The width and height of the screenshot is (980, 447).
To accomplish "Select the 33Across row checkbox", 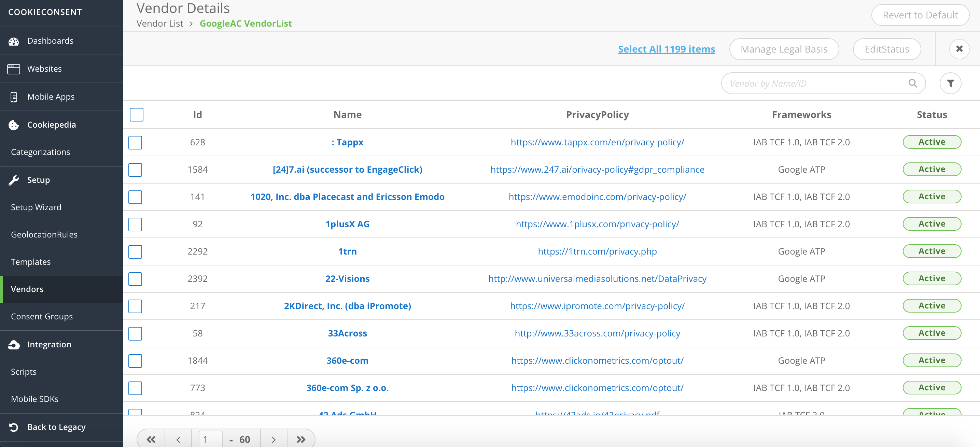I will point(135,334).
